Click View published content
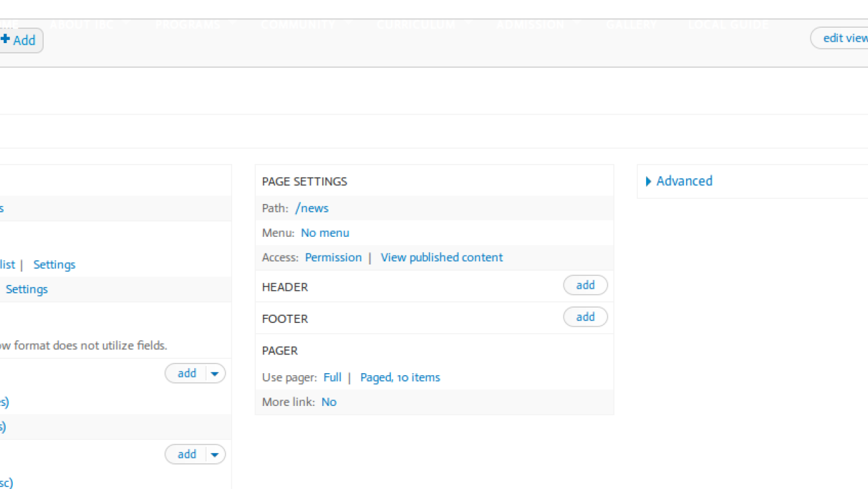This screenshot has height=489, width=868. (441, 257)
